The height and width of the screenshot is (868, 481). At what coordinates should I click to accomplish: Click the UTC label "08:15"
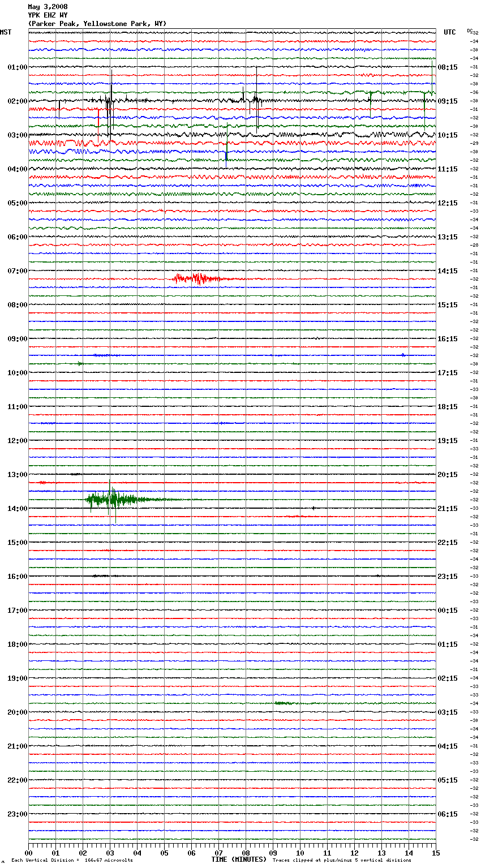pyautogui.click(x=448, y=67)
